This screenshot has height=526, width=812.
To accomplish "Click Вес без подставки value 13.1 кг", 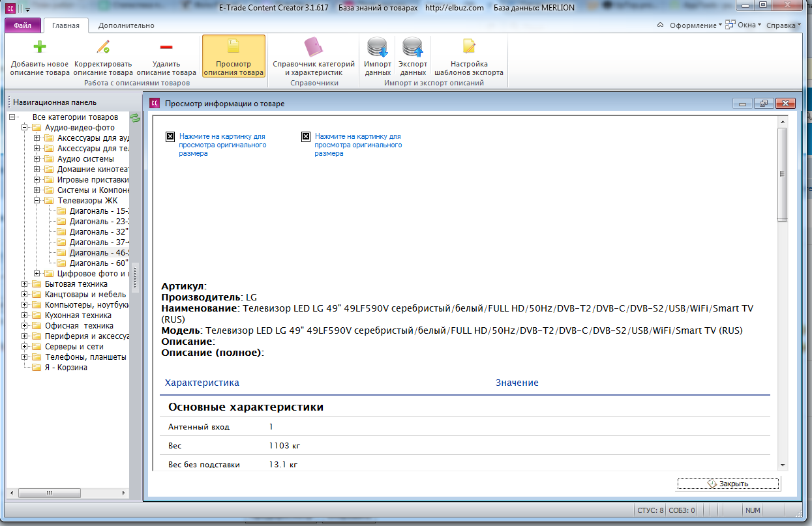I will [283, 465].
